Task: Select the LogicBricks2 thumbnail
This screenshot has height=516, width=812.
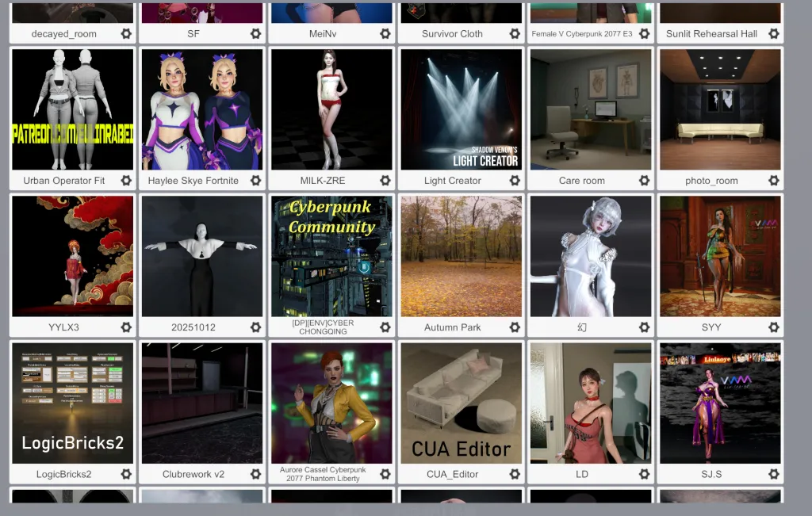Action: [72, 403]
